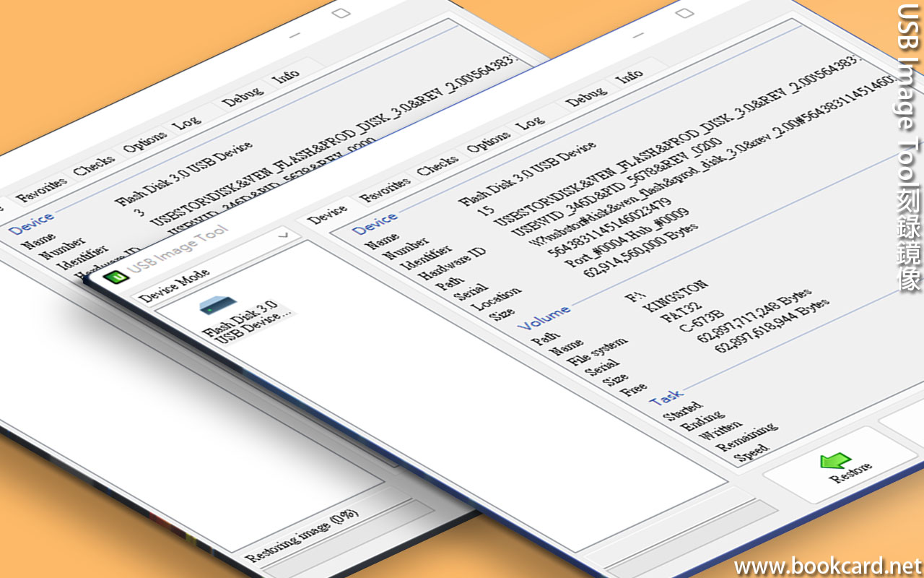Click Flash Disk 3.0 USB Device name in back window
This screenshot has width=924, height=578.
[183, 174]
